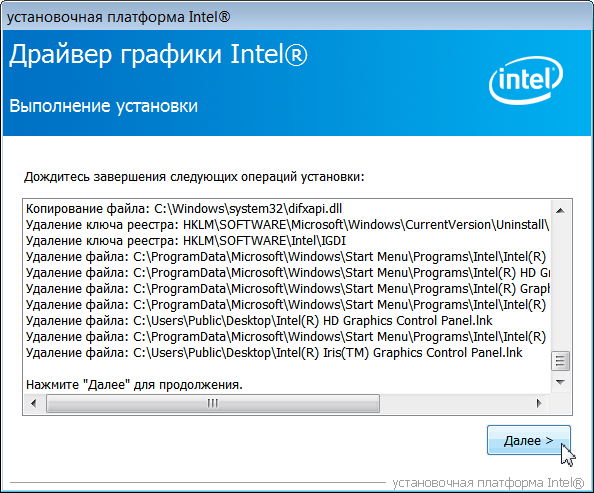Click the Uninstall registry key deletion line

[287, 225]
